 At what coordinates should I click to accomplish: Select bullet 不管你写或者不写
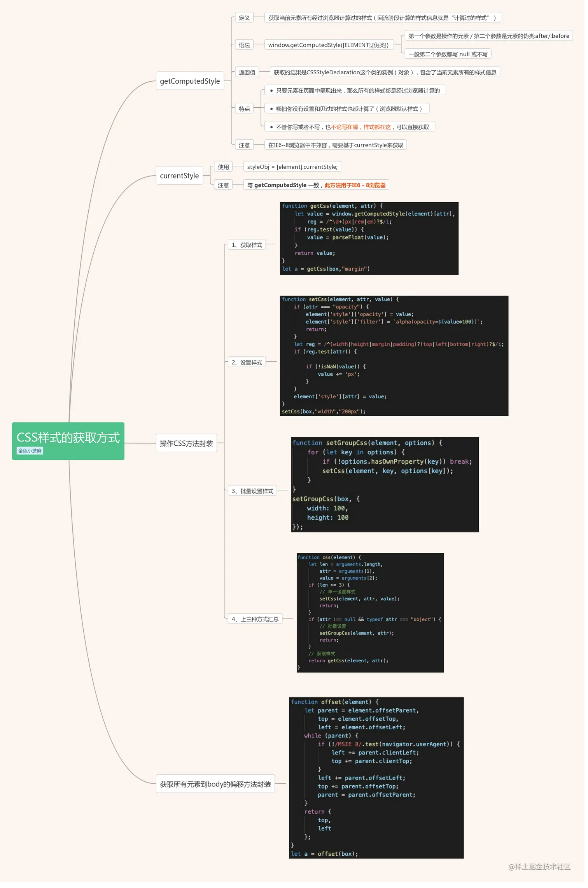click(x=352, y=128)
